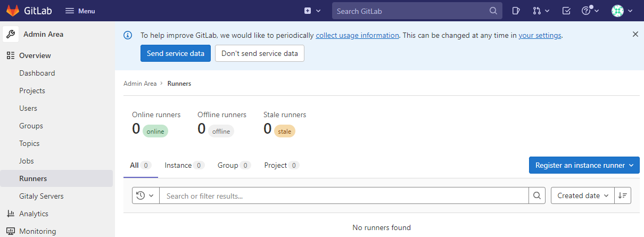Open the issues icon in the top bar

(516, 11)
